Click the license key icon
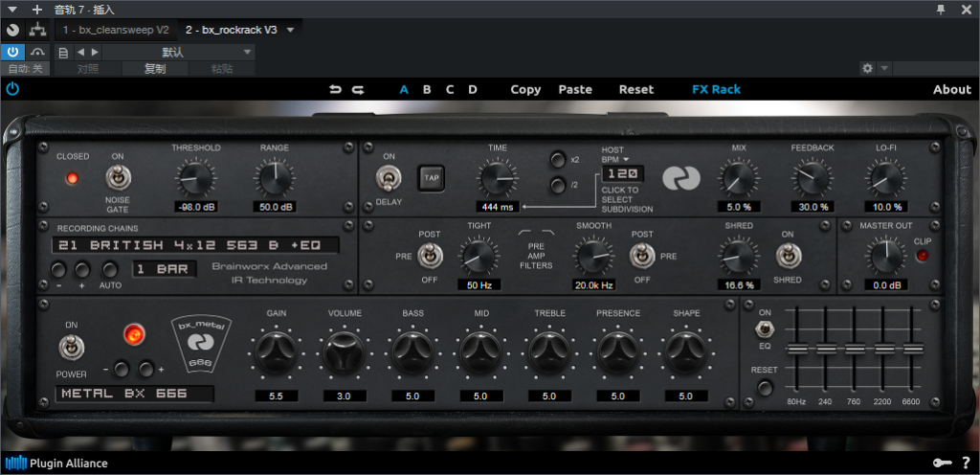Image resolution: width=980 pixels, height=475 pixels. pos(942,464)
